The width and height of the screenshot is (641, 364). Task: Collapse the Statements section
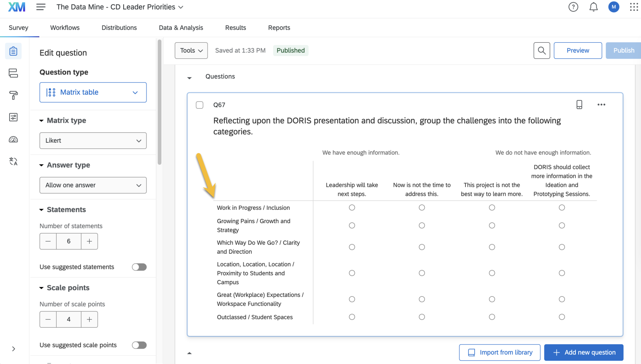41,210
